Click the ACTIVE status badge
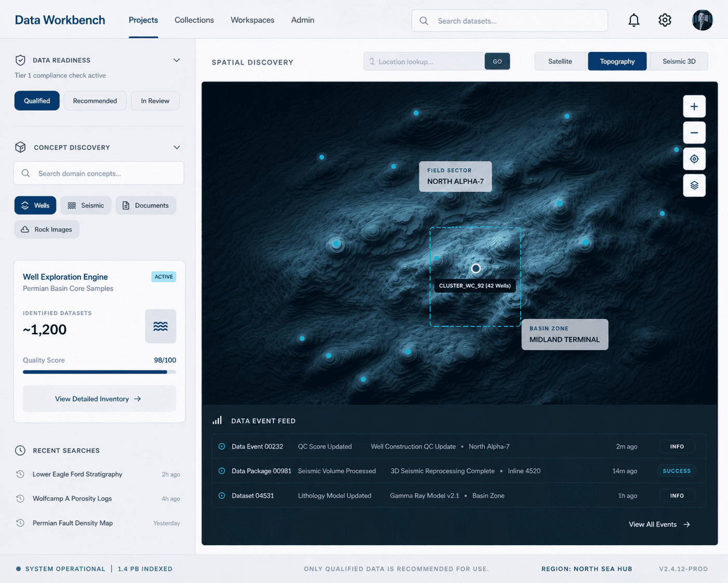The image size is (728, 583). 164,276
